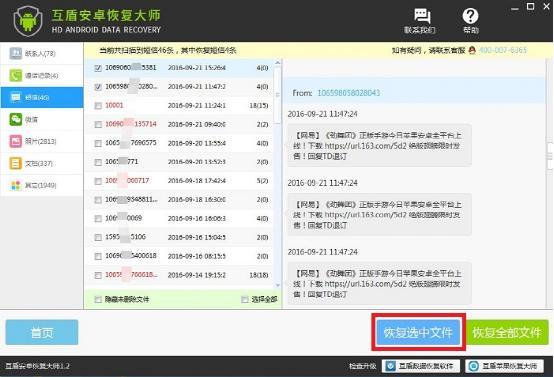The image size is (554, 377).
Task: Tick the checkbox for the row ending 771
Action: (98, 162)
